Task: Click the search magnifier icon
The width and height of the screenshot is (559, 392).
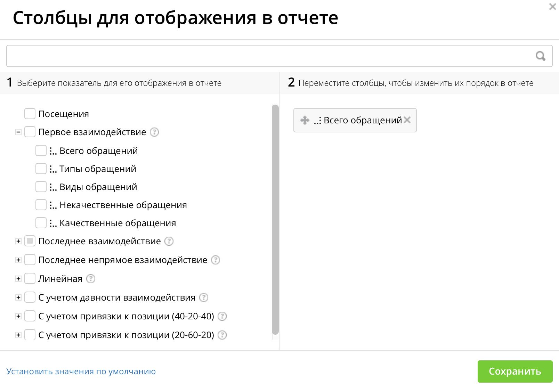Action: [540, 56]
